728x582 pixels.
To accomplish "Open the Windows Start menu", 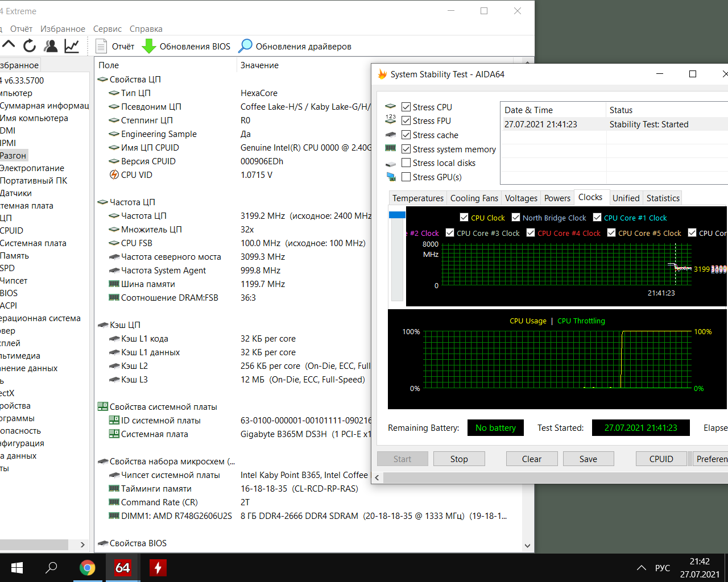I will 17,568.
